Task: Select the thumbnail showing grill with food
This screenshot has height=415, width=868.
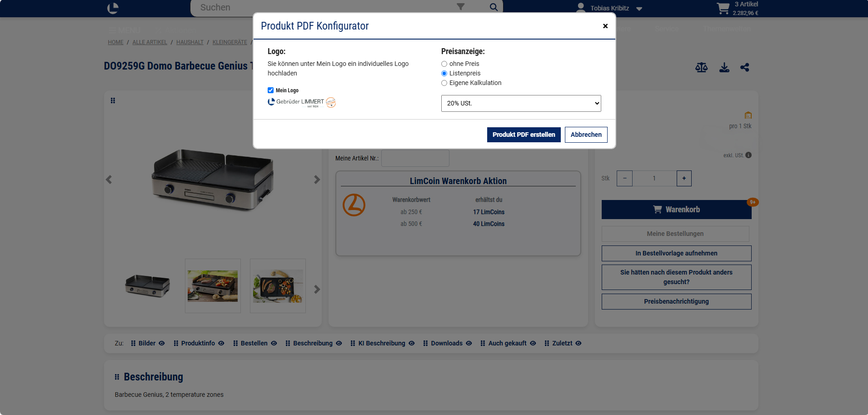Action: tap(213, 286)
